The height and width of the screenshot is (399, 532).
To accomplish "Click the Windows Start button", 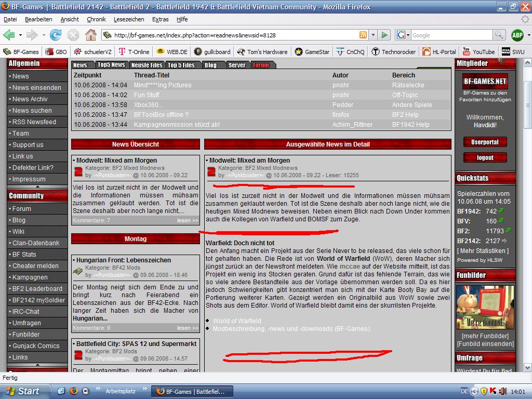I will point(24,391).
